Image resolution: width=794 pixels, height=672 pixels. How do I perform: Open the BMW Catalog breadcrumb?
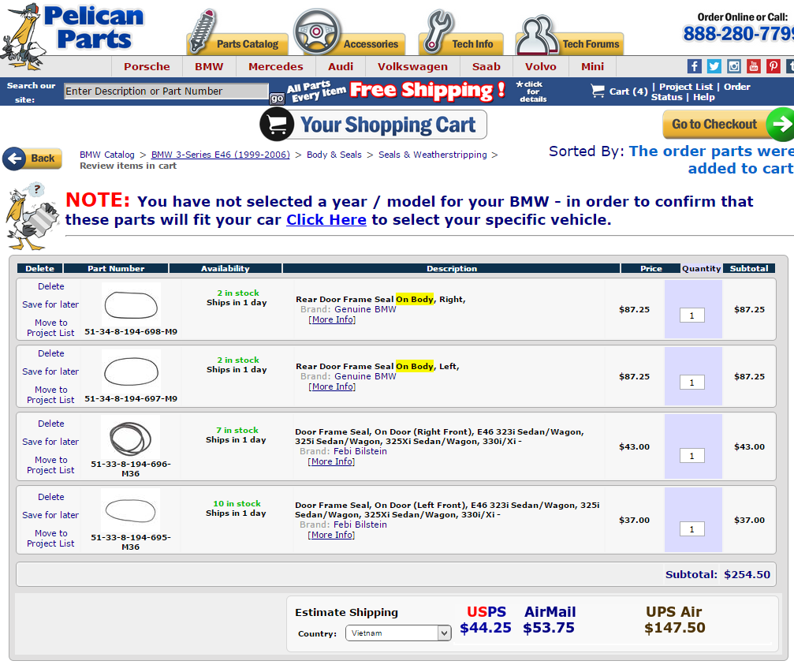107,155
